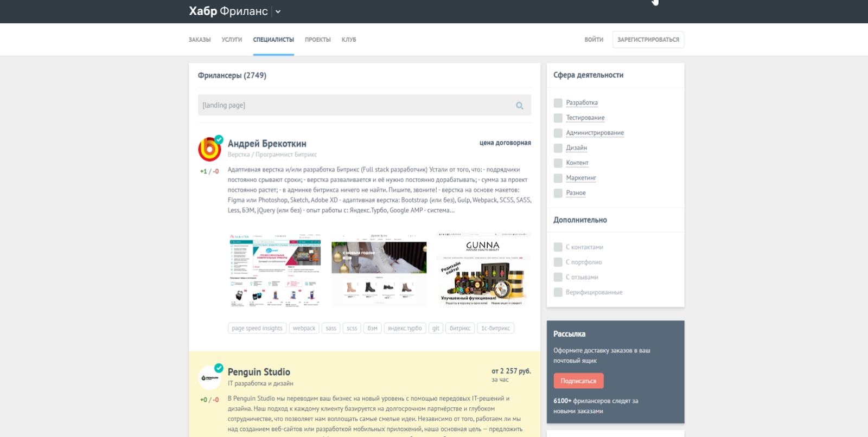Open the GUNNA portfolio thumbnail
The height and width of the screenshot is (437, 868).
coord(483,269)
